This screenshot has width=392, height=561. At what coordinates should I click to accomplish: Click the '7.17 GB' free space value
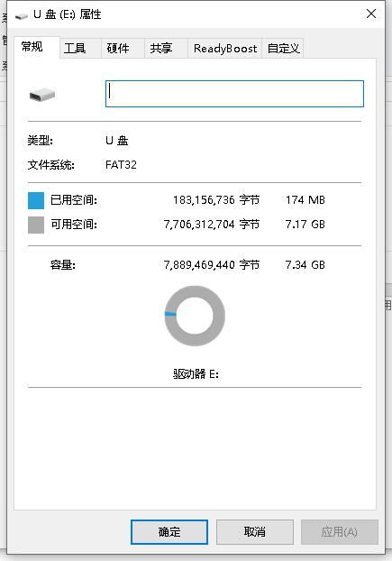(305, 225)
